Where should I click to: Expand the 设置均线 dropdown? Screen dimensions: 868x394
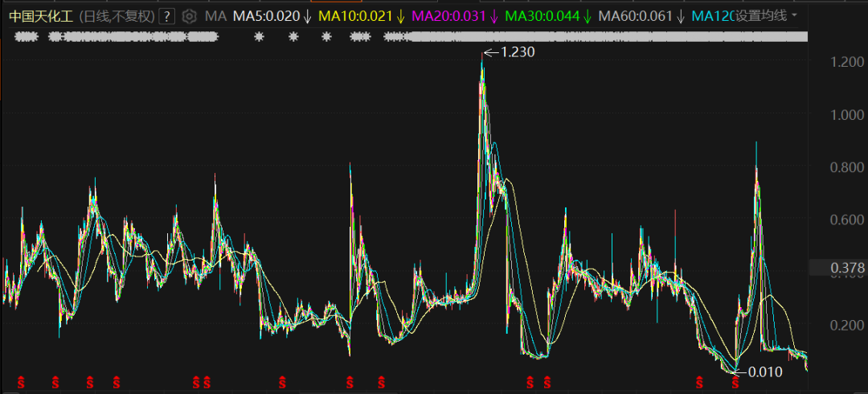pos(766,15)
